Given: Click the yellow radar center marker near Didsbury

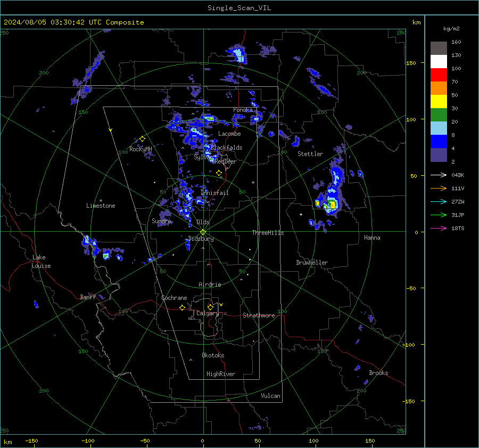Looking at the screenshot, I should coord(203,232).
